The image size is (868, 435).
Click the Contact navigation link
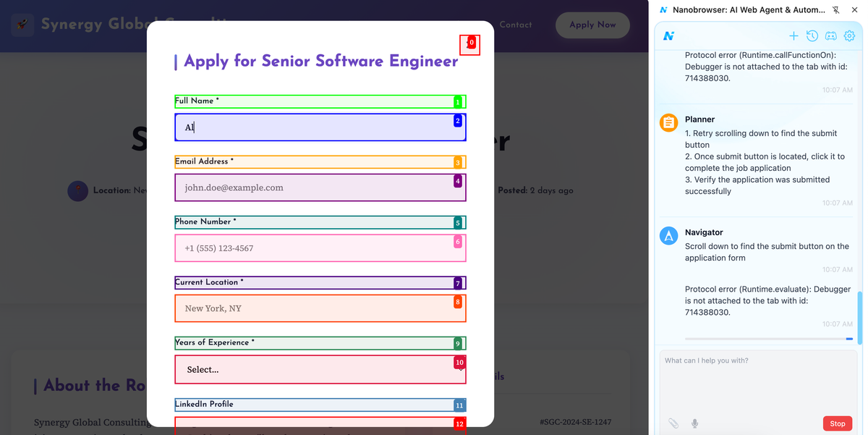(515, 25)
